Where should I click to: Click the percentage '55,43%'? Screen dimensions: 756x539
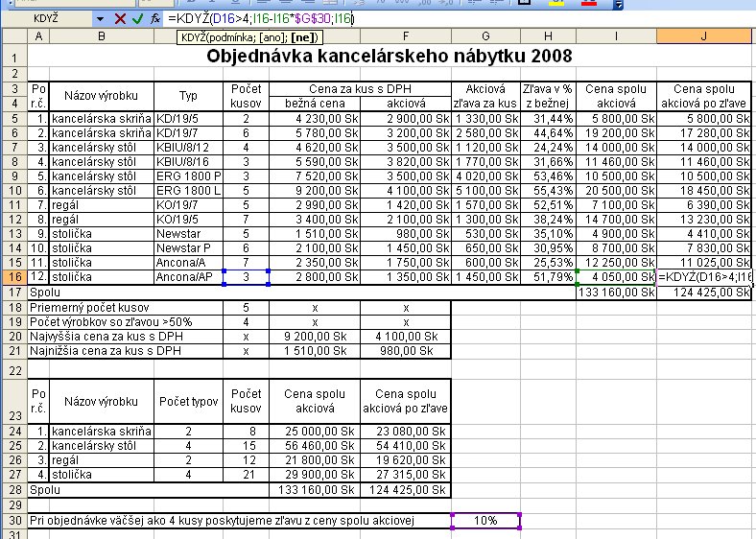tap(548, 191)
